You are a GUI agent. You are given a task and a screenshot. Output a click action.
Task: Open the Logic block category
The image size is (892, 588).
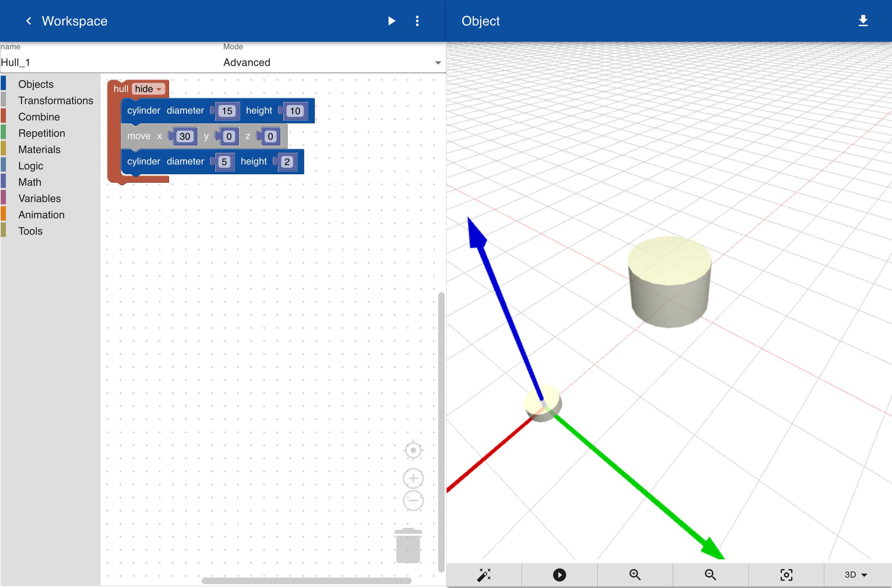coord(31,166)
